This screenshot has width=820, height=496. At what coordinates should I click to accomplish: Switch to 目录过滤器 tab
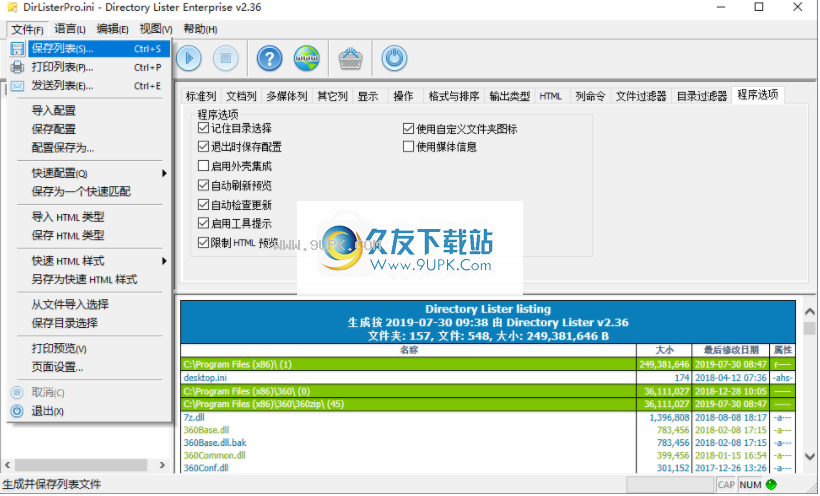[x=702, y=96]
